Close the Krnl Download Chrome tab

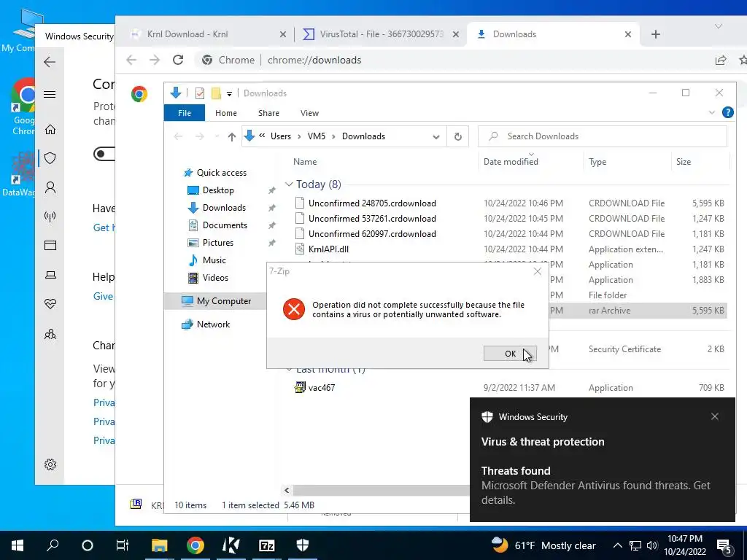(282, 34)
